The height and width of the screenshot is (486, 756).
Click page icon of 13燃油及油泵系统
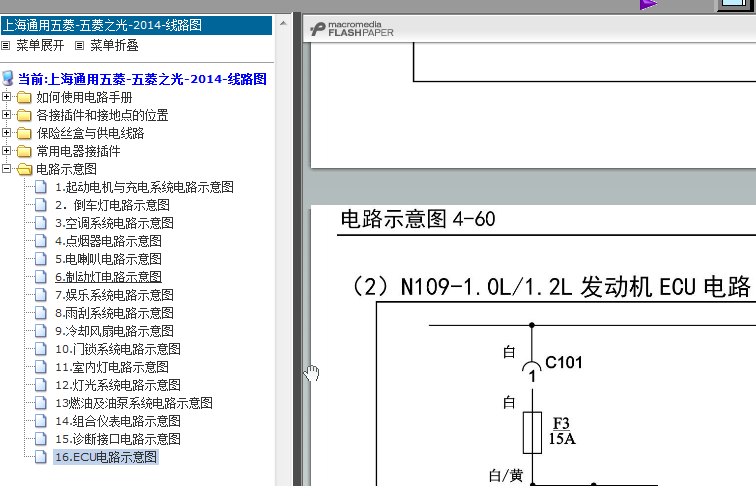41,403
